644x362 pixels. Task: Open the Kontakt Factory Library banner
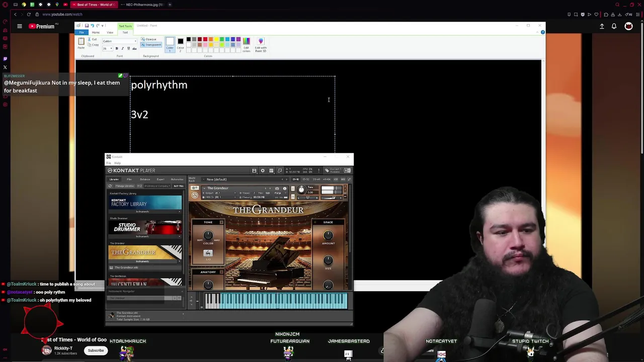tap(145, 203)
